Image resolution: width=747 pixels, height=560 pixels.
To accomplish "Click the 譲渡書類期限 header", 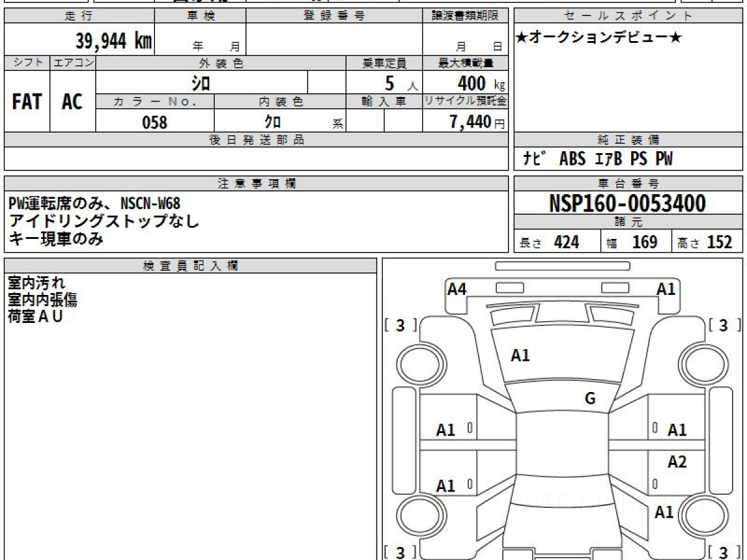I will [465, 16].
